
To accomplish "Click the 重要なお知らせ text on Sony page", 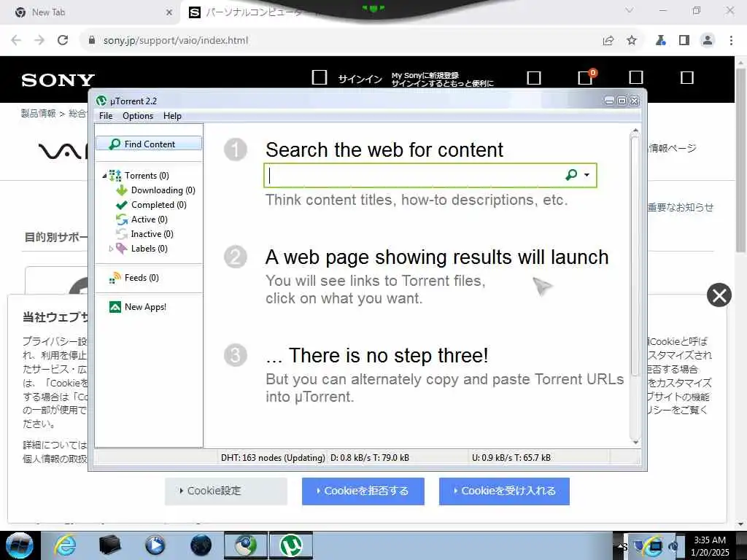I will (x=681, y=207).
